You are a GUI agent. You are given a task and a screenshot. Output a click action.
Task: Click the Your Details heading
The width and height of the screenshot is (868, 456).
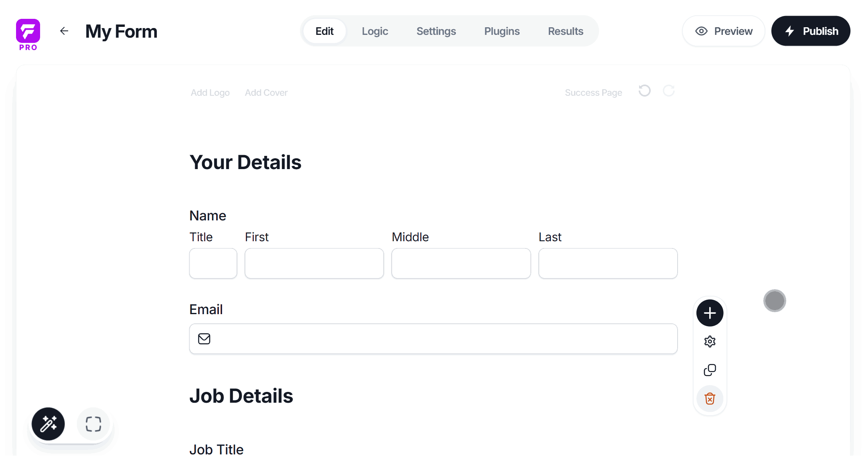click(245, 162)
